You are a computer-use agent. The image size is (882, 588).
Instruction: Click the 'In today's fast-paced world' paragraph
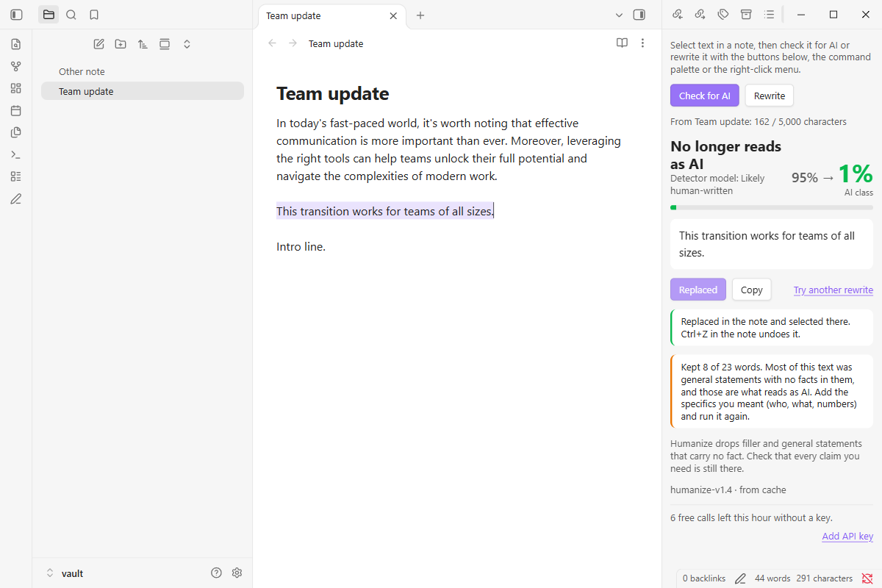coord(450,149)
